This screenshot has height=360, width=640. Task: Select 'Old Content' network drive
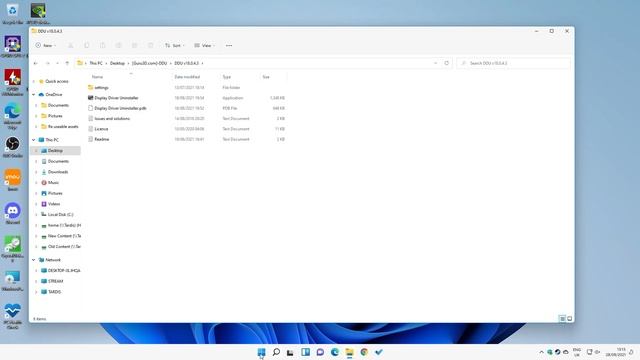click(x=64, y=247)
